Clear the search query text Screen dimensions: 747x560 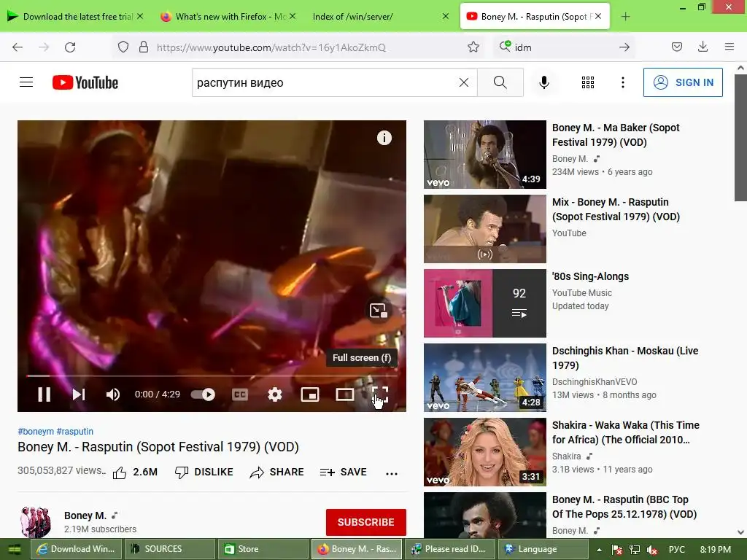463,82
